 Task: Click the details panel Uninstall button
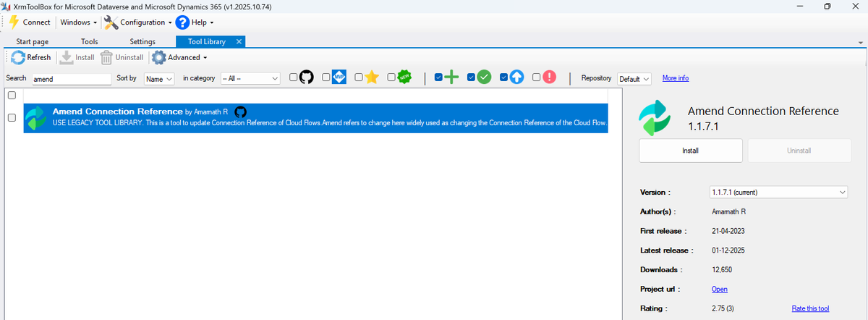(x=799, y=151)
